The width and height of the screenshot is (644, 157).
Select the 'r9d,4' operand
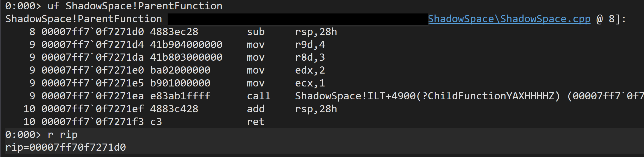(310, 44)
